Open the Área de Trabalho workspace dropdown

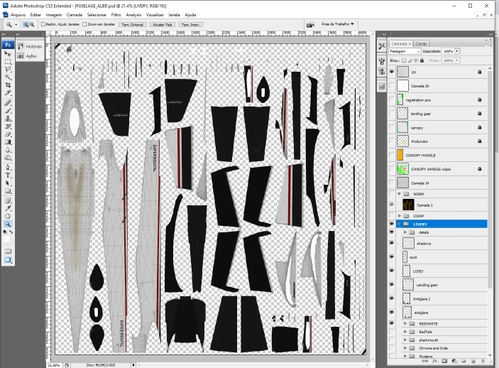(337, 24)
